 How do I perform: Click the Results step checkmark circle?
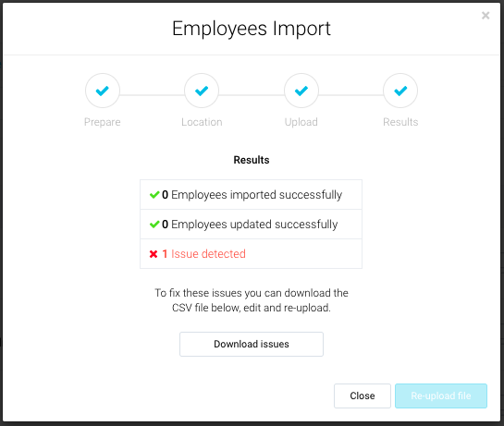400,91
